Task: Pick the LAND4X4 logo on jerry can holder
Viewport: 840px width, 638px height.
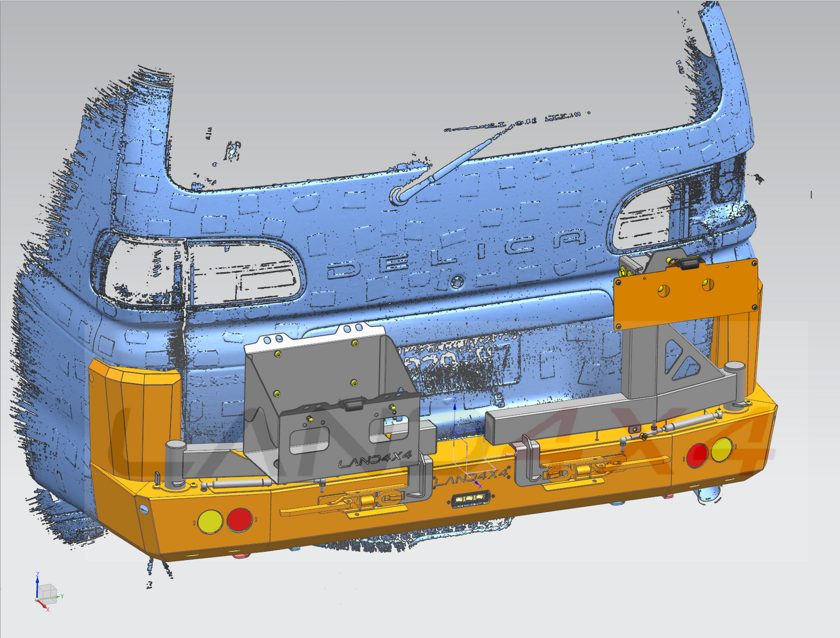Action: (375, 459)
